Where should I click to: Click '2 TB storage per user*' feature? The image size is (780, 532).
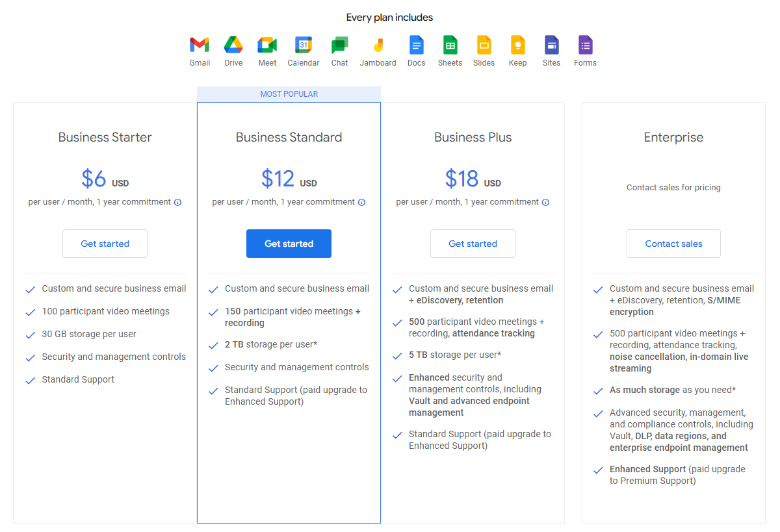(x=271, y=344)
